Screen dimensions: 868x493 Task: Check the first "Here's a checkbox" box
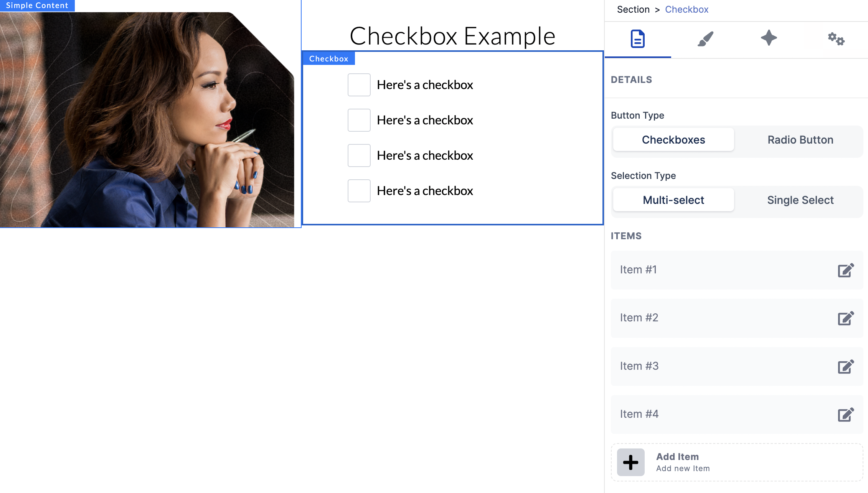(x=358, y=85)
